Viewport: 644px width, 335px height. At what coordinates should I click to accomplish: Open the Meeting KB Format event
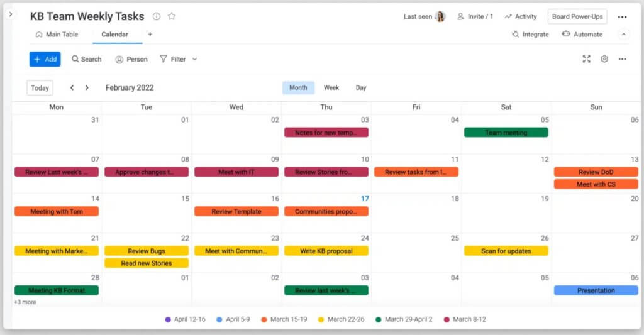click(56, 290)
